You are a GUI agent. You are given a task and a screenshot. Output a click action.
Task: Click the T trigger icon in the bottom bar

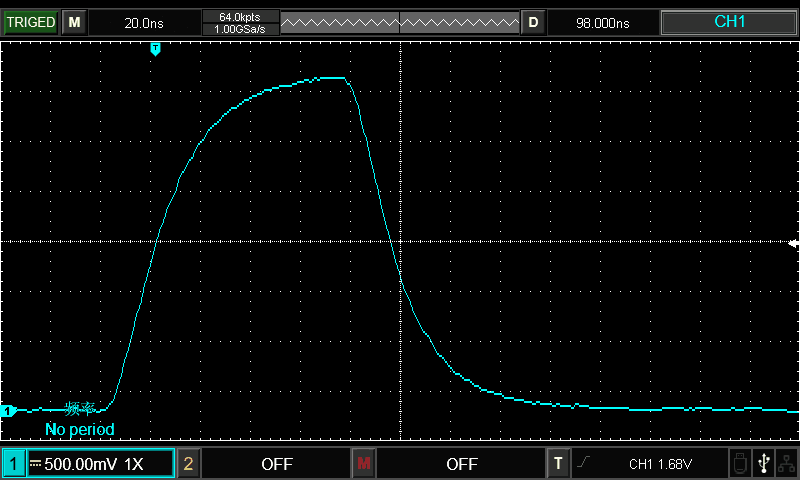[x=558, y=464]
